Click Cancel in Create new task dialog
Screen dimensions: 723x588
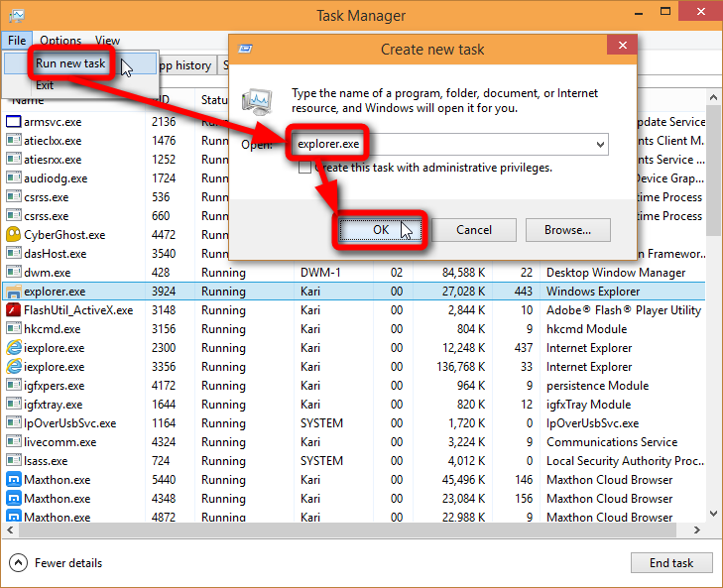tap(473, 230)
